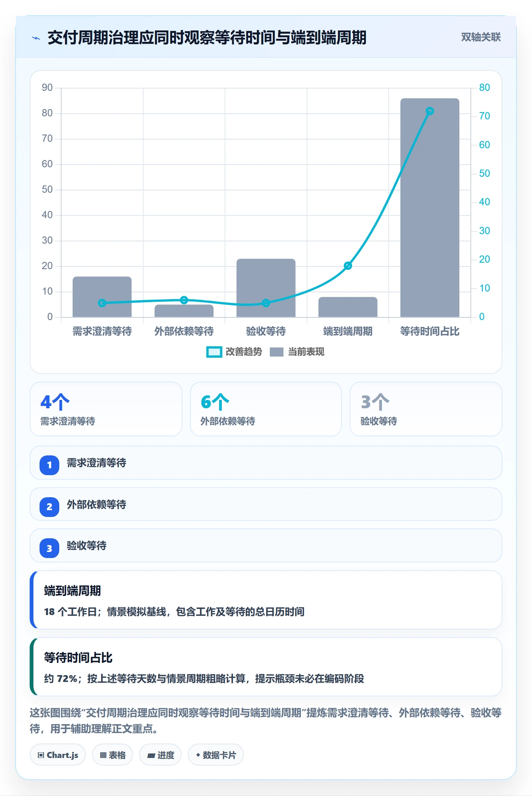The height and width of the screenshot is (796, 532).
Task: Click the 需求澄清等待 bar in chart
Action: (102, 297)
